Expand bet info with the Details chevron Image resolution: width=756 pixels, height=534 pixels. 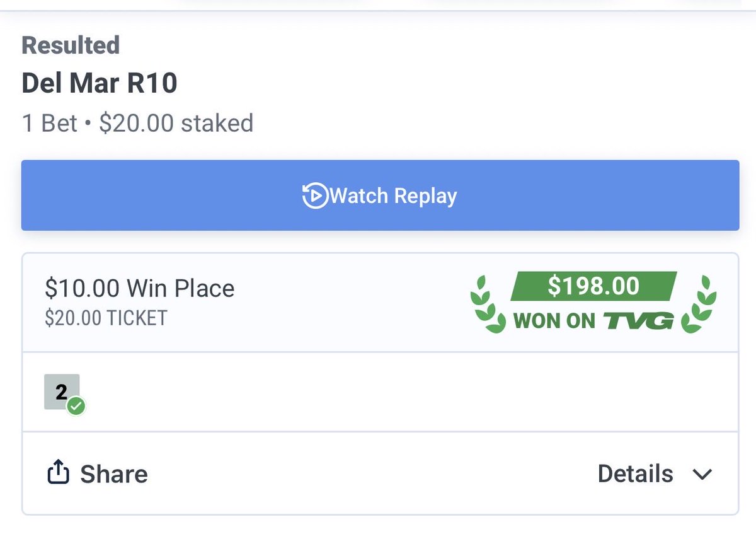tap(702, 474)
